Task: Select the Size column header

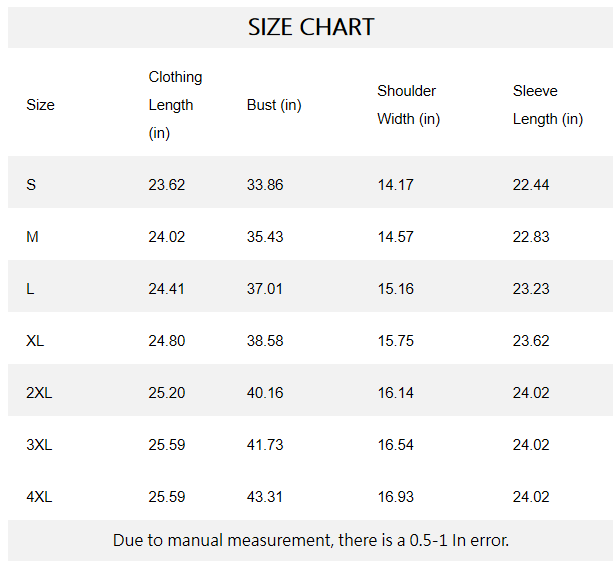Action: pos(40,105)
